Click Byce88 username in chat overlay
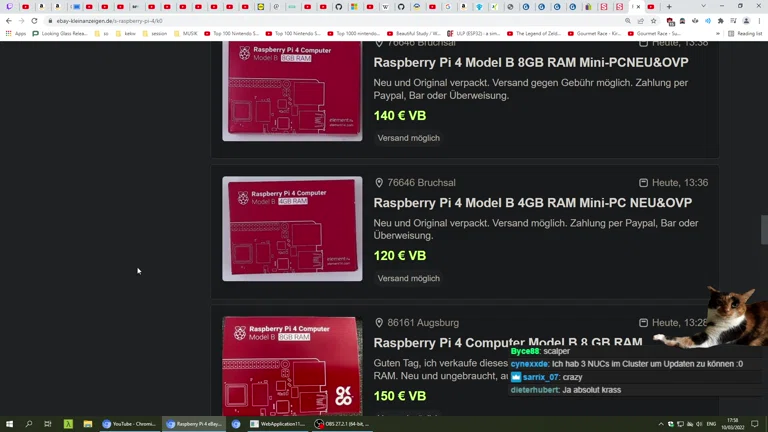Screen dimensions: 768x432 coord(525,351)
